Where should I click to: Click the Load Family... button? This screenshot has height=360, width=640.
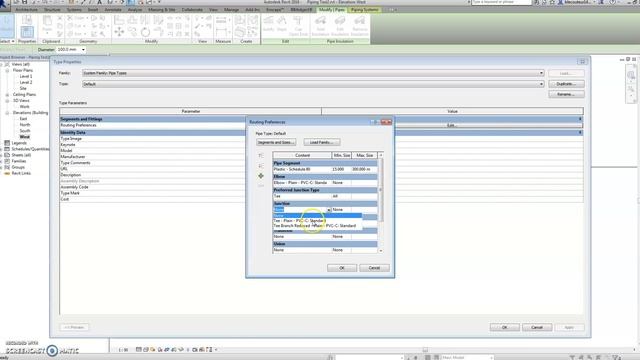coord(322,142)
